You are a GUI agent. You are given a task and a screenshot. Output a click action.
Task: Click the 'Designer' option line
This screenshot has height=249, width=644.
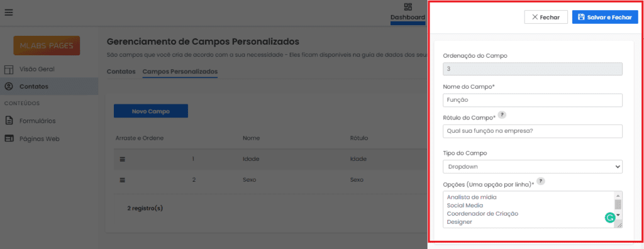pyautogui.click(x=460, y=222)
